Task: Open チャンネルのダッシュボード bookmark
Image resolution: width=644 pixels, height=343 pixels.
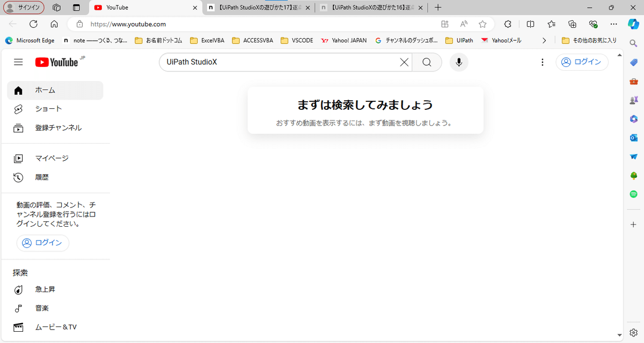Action: click(406, 40)
